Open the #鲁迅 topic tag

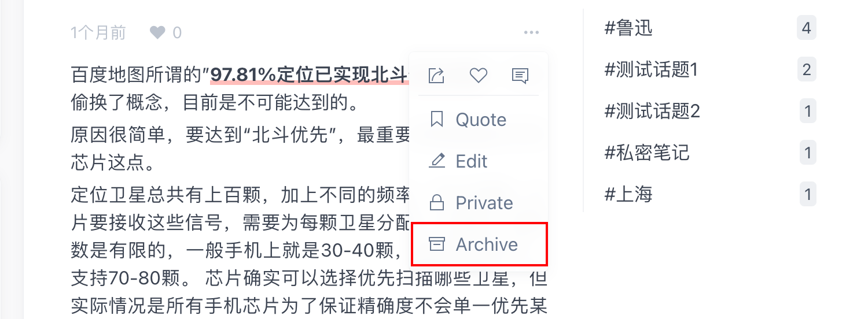(x=628, y=28)
